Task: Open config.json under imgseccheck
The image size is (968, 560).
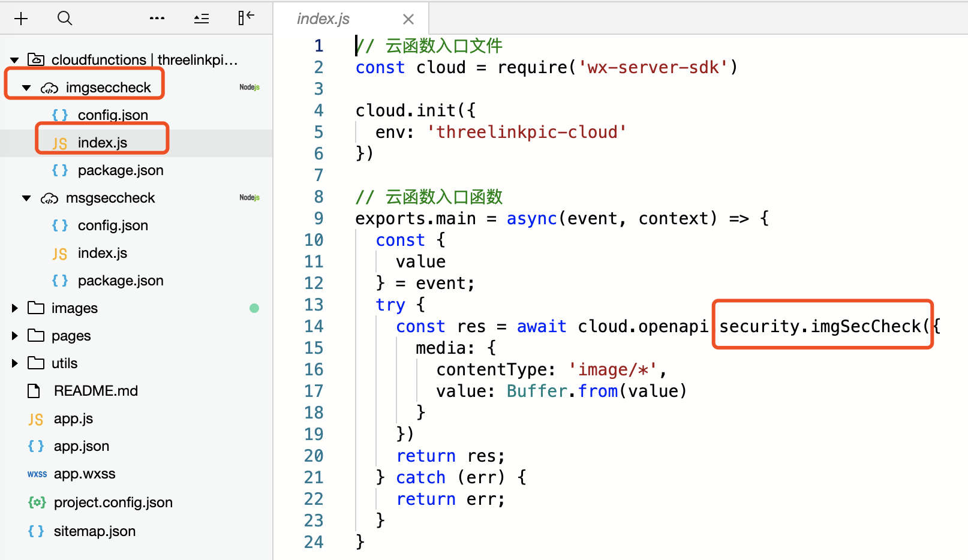Action: pyautogui.click(x=113, y=115)
